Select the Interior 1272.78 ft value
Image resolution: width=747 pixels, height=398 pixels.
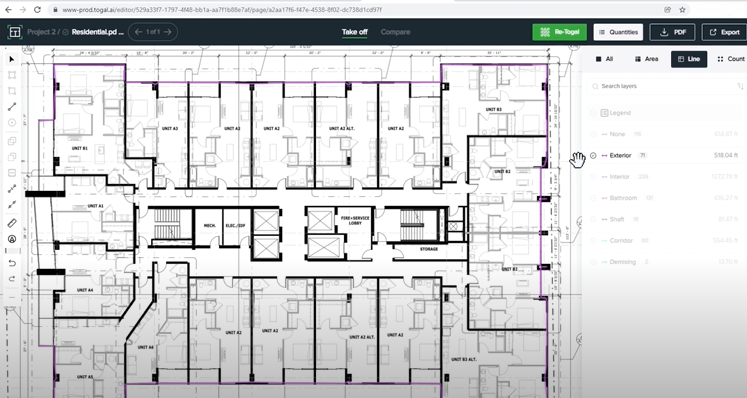(726, 177)
